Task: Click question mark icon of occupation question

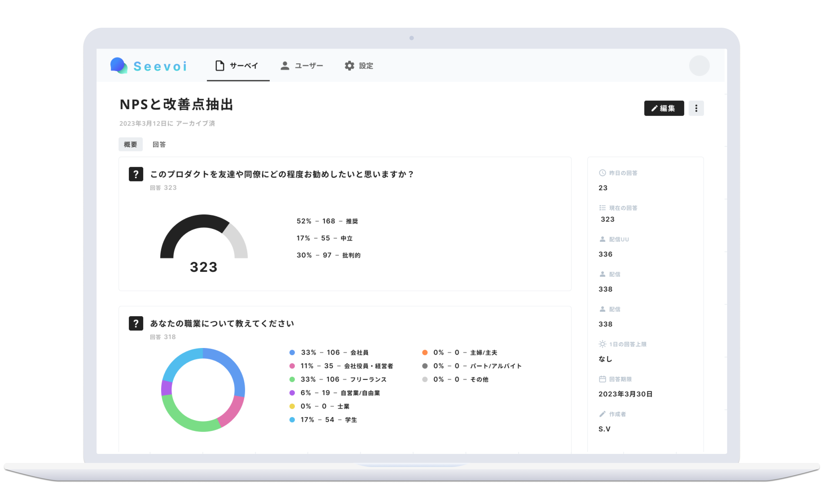Action: click(x=136, y=323)
